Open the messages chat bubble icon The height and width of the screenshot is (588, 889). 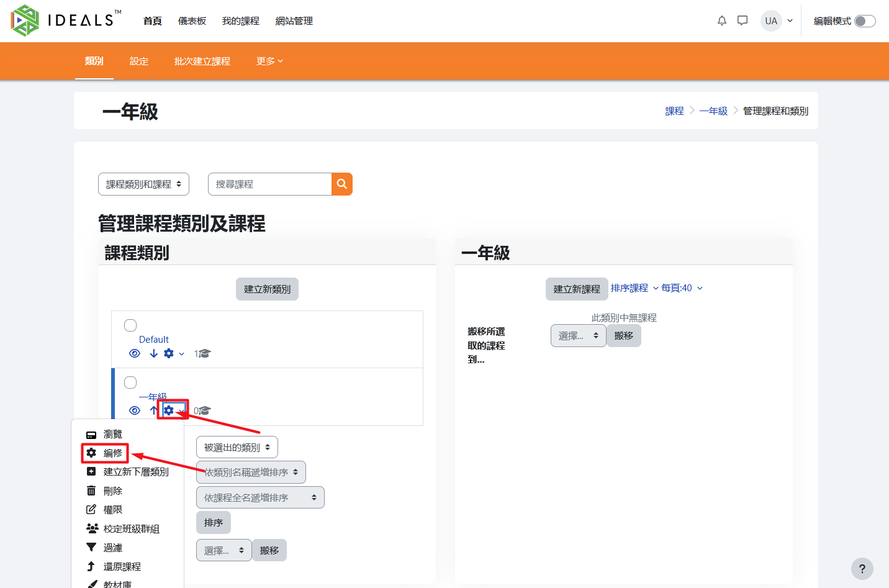(x=742, y=20)
